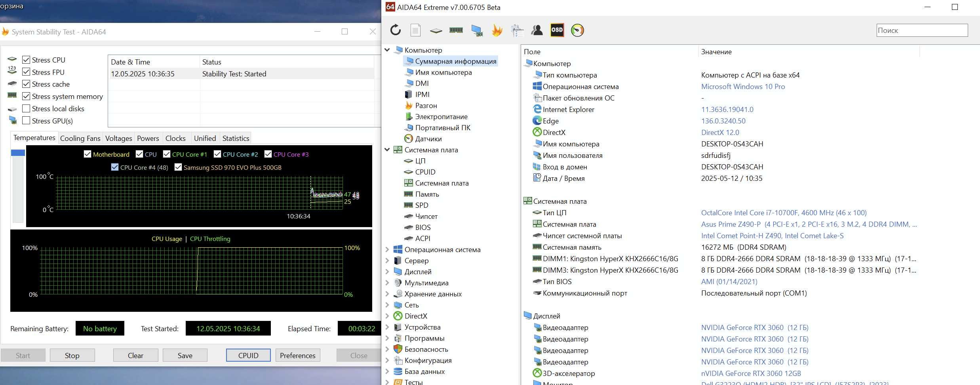
Task: Enable Stress local disks checkbox
Action: click(26, 108)
